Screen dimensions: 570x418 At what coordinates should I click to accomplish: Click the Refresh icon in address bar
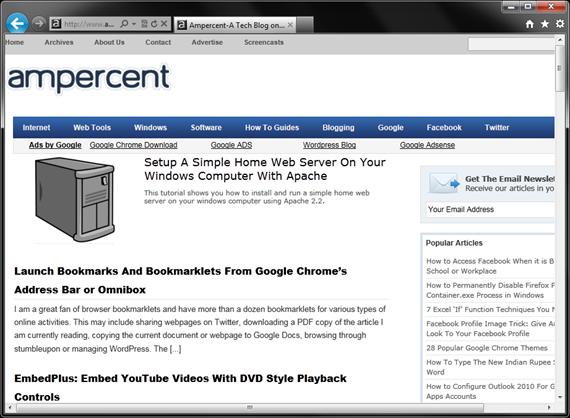click(x=154, y=24)
